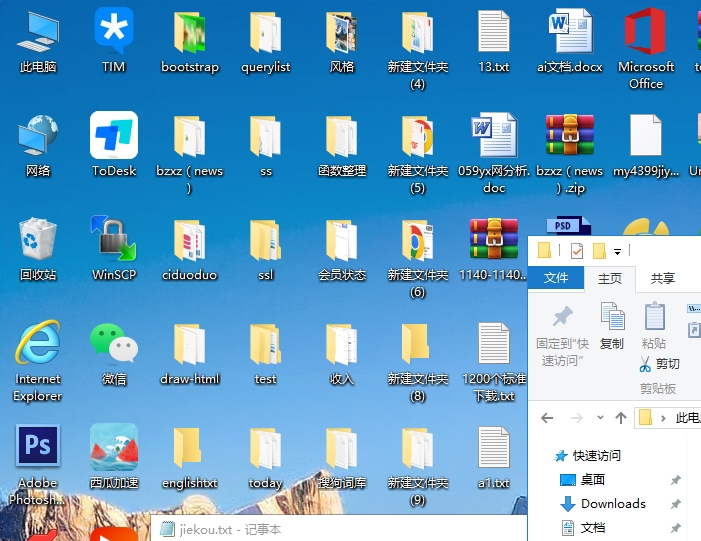
Task: Select the 1200个标准下载.txt file
Action: coord(494,362)
